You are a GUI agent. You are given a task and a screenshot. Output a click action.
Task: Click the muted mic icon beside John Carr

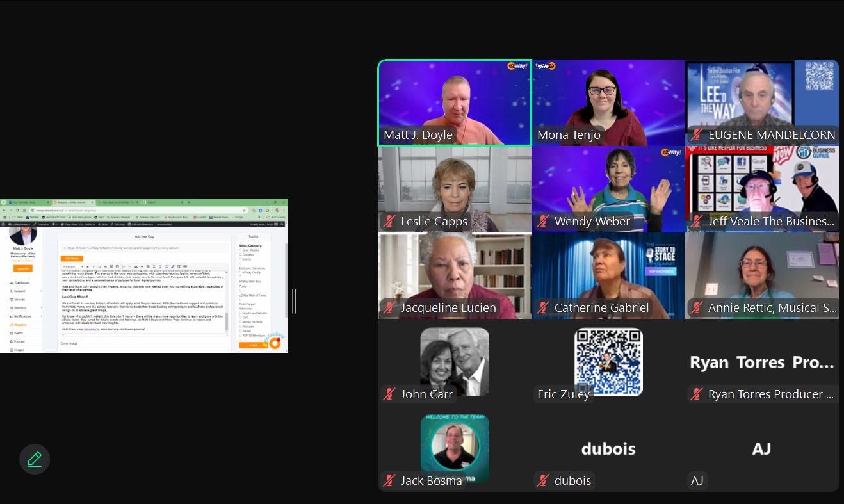[389, 394]
